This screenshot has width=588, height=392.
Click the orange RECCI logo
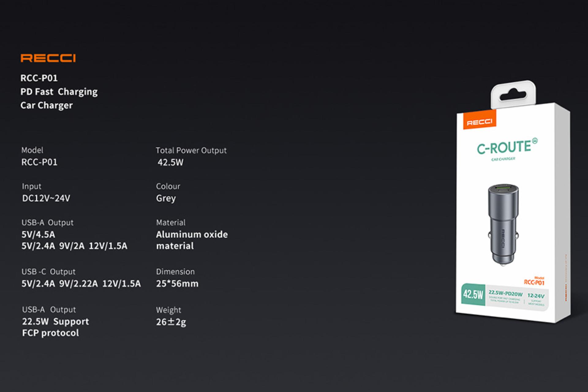pos(48,58)
